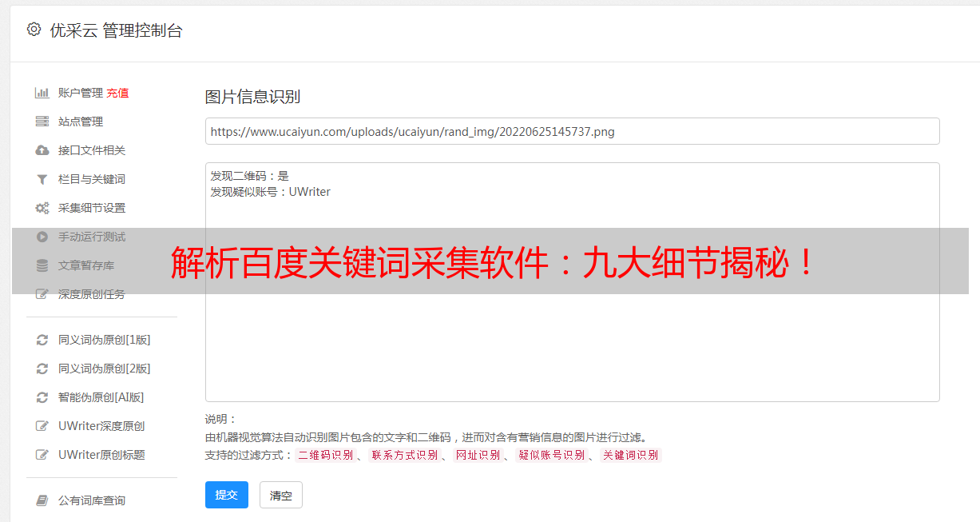Open 同义词伪原创[1版]
The image size is (980, 522).
pyautogui.click(x=105, y=340)
